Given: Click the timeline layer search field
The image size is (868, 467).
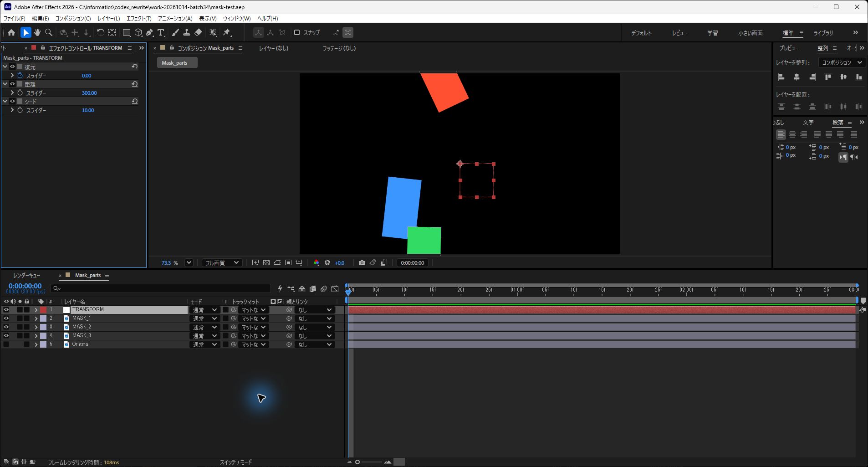Looking at the screenshot, I should click(x=161, y=288).
